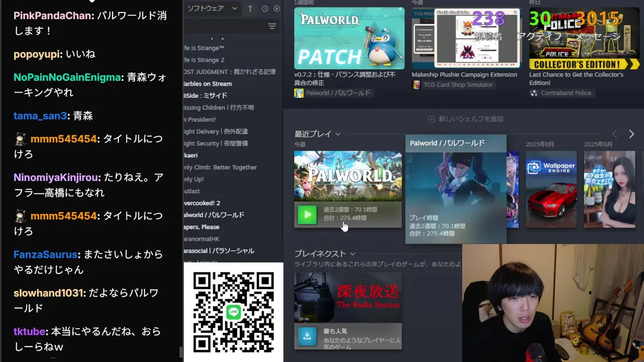
Task: Click the Contraband Police game icon
Action: (x=534, y=93)
